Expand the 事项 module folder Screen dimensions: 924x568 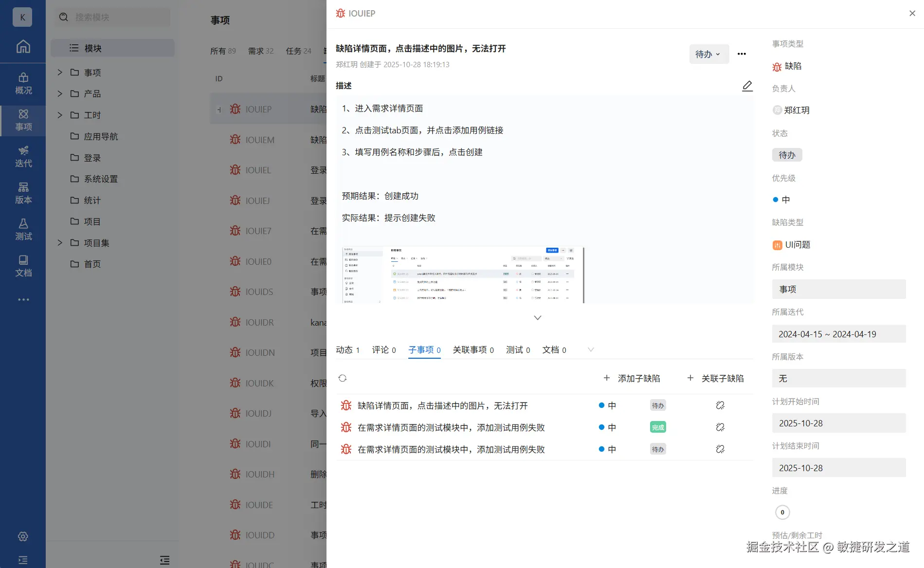pyautogui.click(x=60, y=73)
